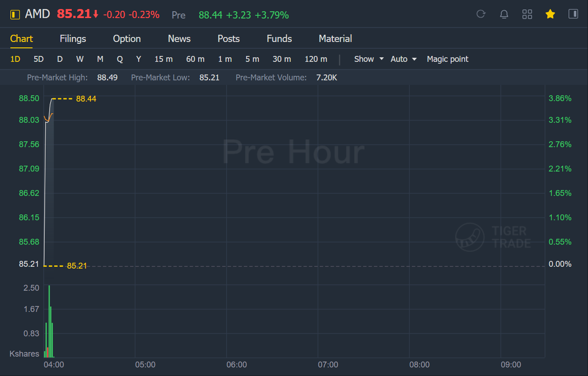The width and height of the screenshot is (588, 376).
Task: Expand the Show dropdown
Action: [369, 59]
